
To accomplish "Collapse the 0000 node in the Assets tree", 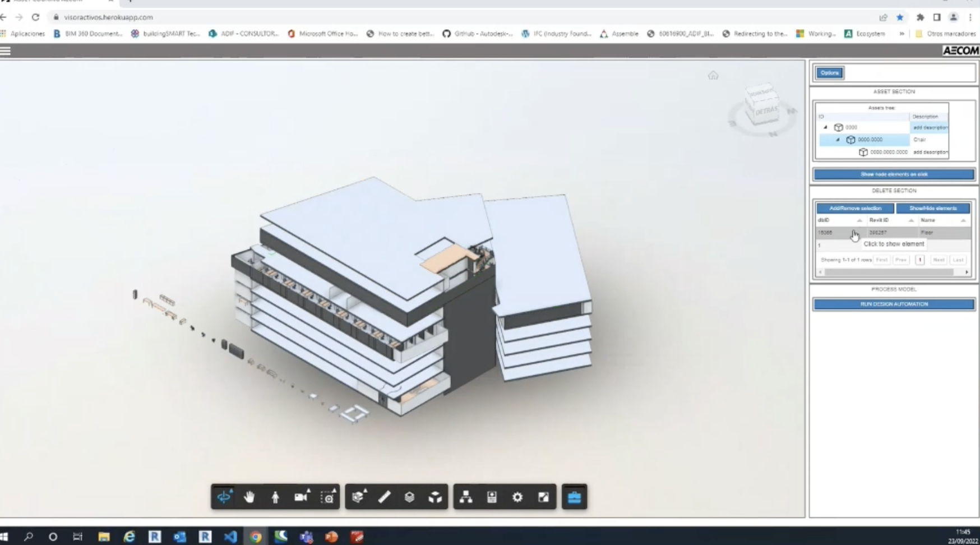I will tap(825, 127).
